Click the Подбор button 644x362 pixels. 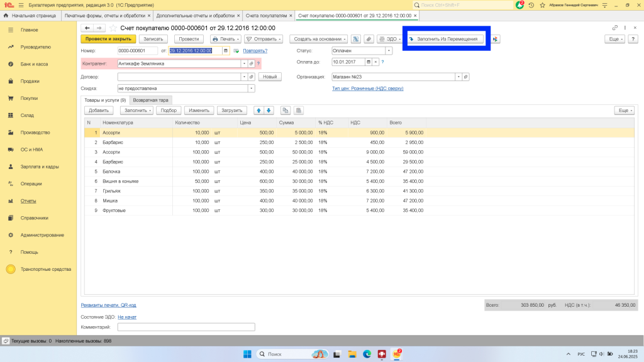click(x=169, y=111)
